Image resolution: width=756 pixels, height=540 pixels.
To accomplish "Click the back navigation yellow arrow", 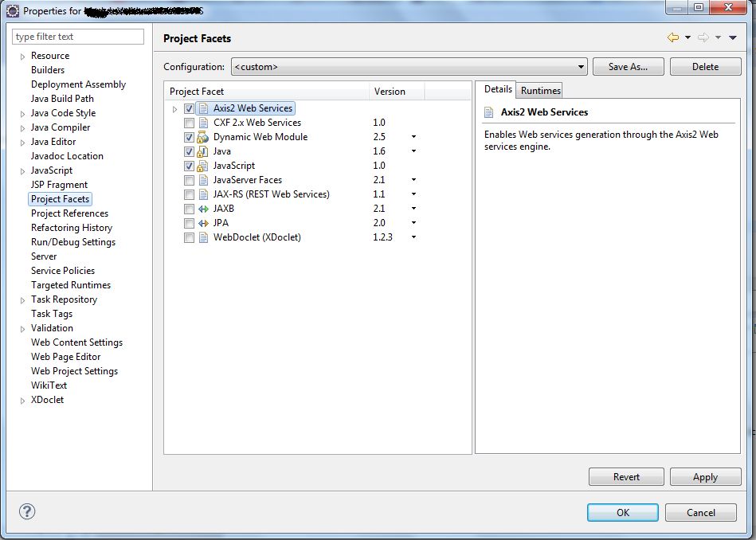I will point(673,37).
